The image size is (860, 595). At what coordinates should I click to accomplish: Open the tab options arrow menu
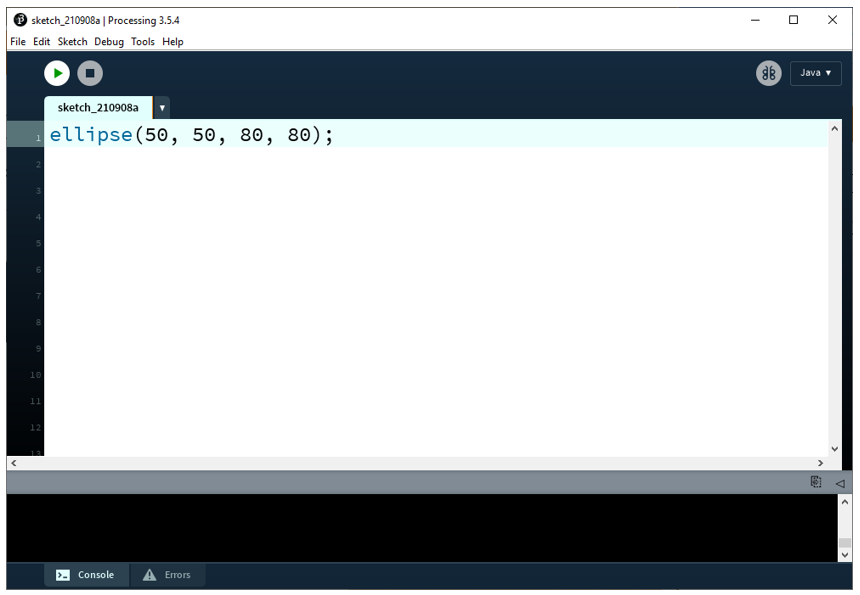point(162,108)
